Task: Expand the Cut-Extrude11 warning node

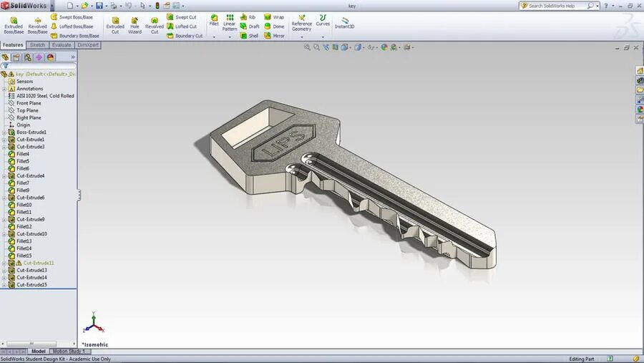Action: click(4, 263)
